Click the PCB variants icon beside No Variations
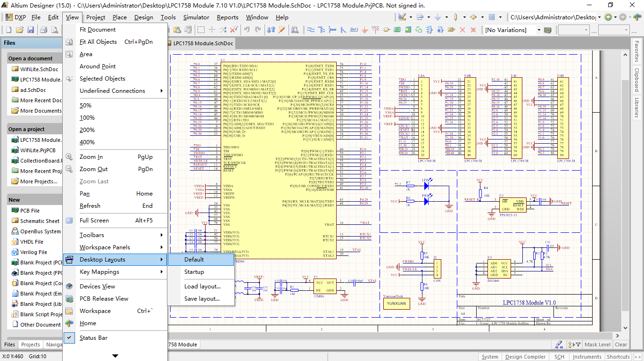644x361 pixels. coord(547,30)
